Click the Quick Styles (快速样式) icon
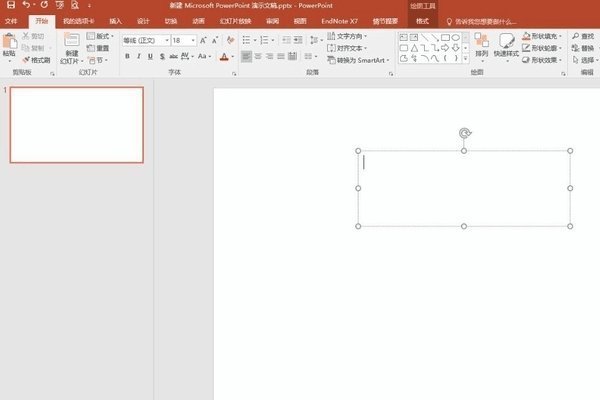Viewport: 600px width, 400px height. 507,45
